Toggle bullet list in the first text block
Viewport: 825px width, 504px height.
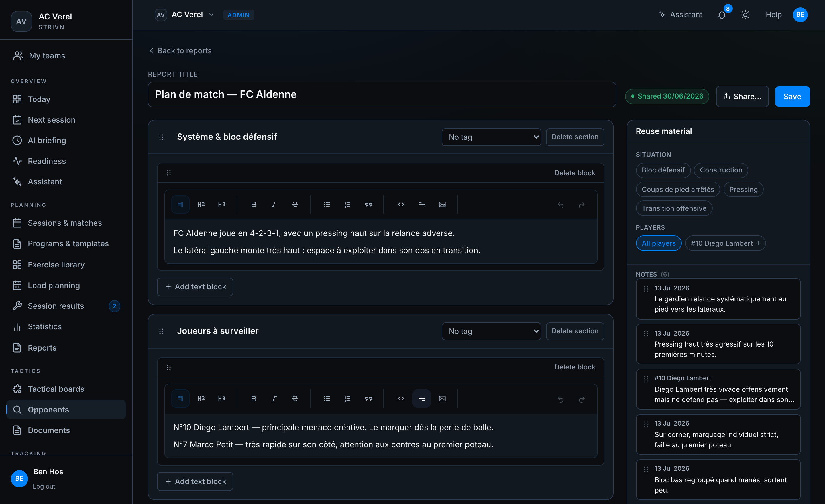point(327,204)
